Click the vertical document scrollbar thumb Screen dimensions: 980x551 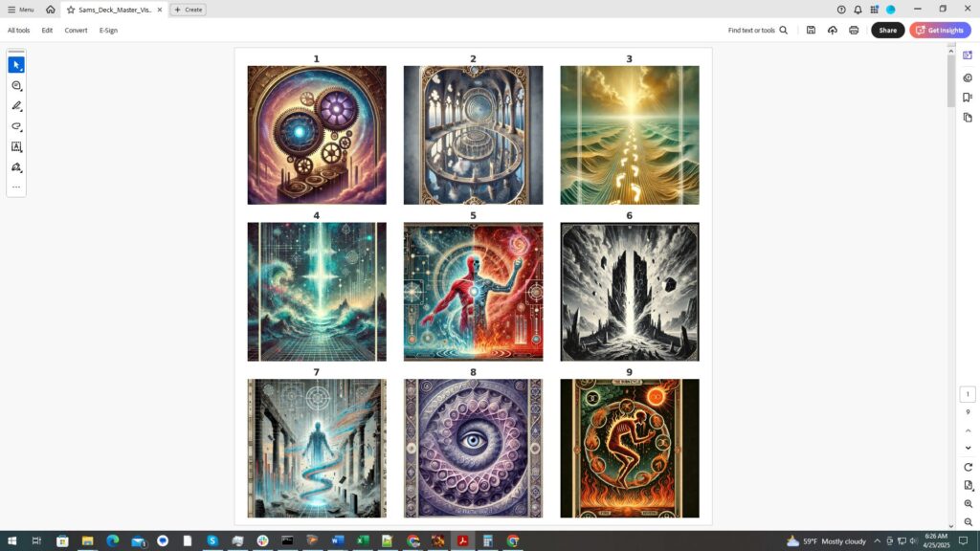(950, 81)
